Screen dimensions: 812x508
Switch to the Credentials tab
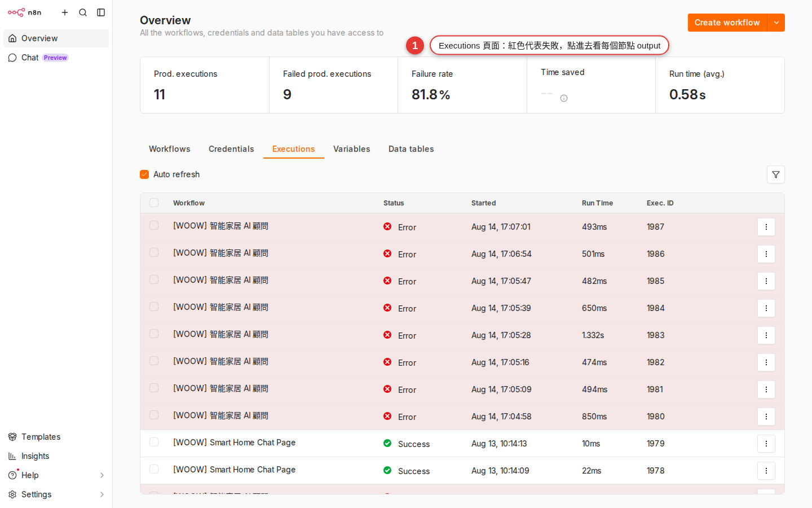[x=231, y=149]
